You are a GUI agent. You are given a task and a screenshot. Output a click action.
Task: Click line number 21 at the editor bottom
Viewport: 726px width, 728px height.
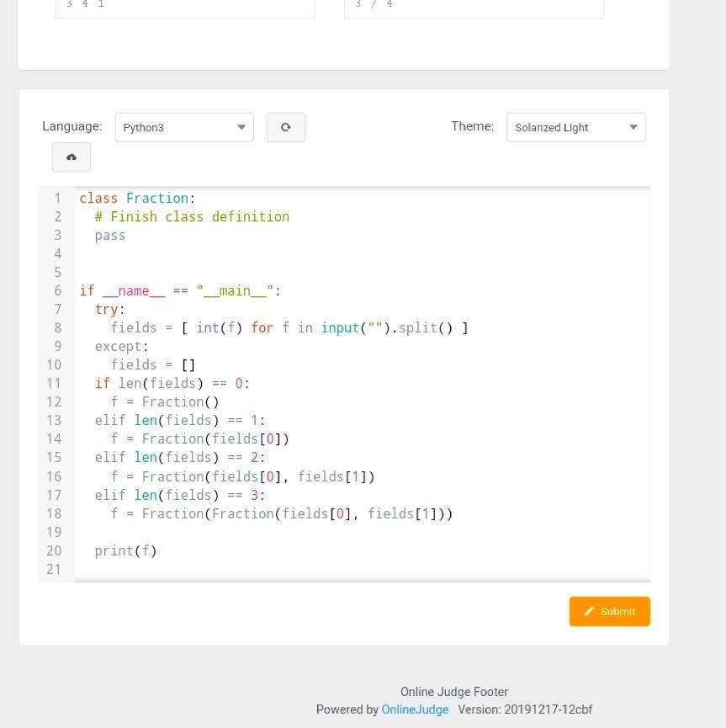click(x=54, y=569)
